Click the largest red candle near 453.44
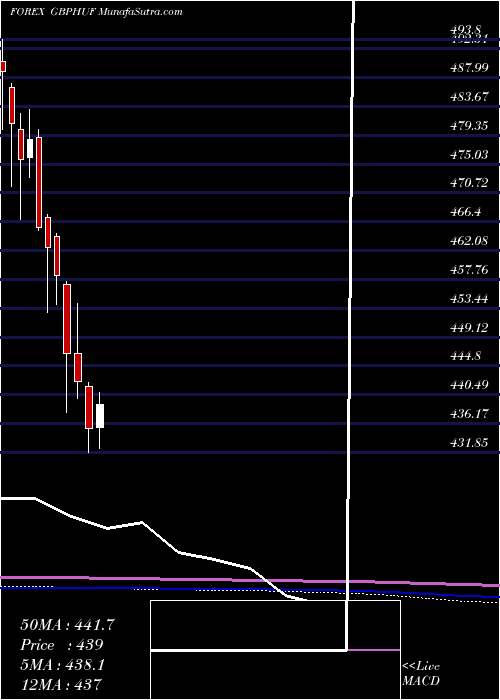Viewport: 500px width, 700px height. click(x=67, y=319)
